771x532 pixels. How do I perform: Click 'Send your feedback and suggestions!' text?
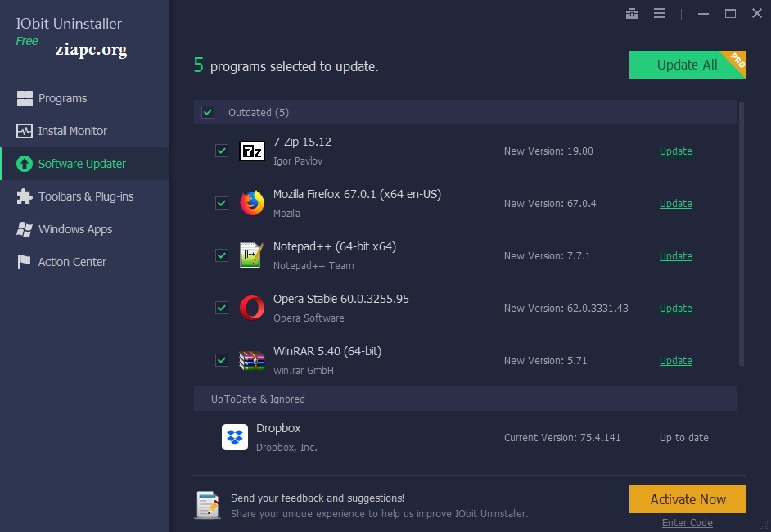(318, 498)
